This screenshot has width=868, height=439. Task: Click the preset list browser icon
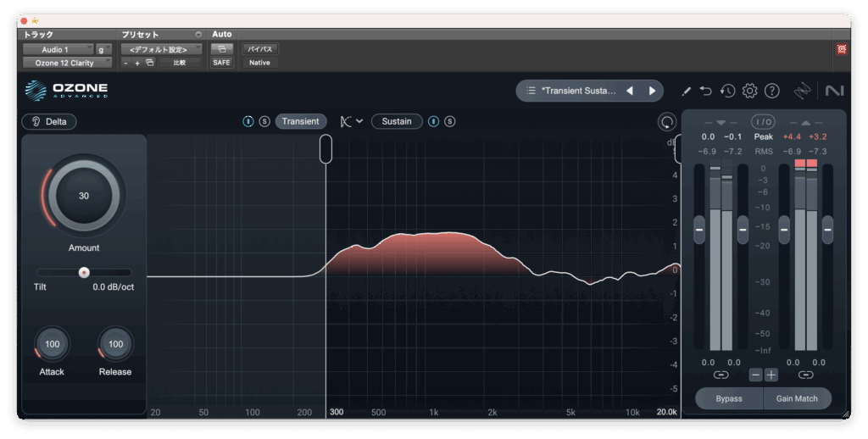pos(531,91)
